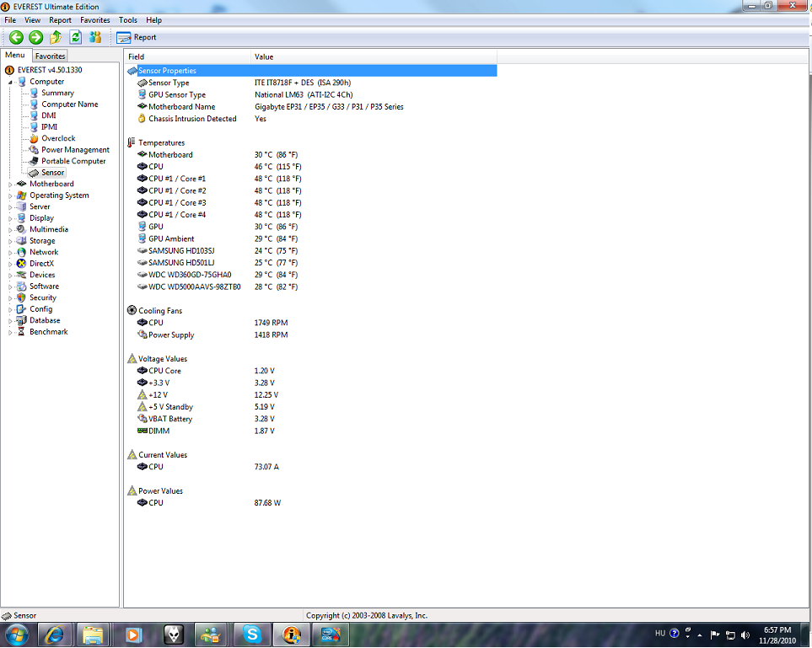Select the CPU Core voltage row
This screenshot has height=648, width=812.
tap(310, 371)
